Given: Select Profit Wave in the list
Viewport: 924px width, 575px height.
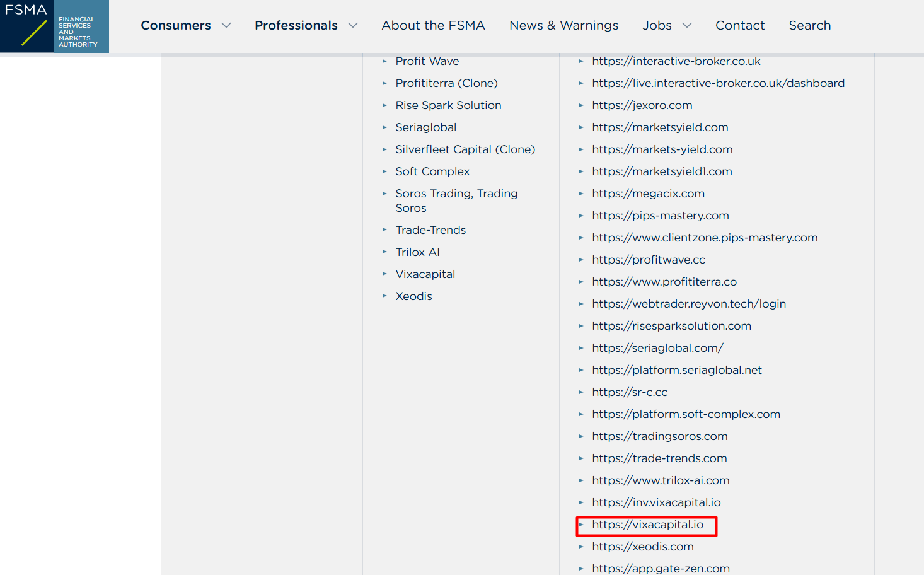Looking at the screenshot, I should pos(427,61).
